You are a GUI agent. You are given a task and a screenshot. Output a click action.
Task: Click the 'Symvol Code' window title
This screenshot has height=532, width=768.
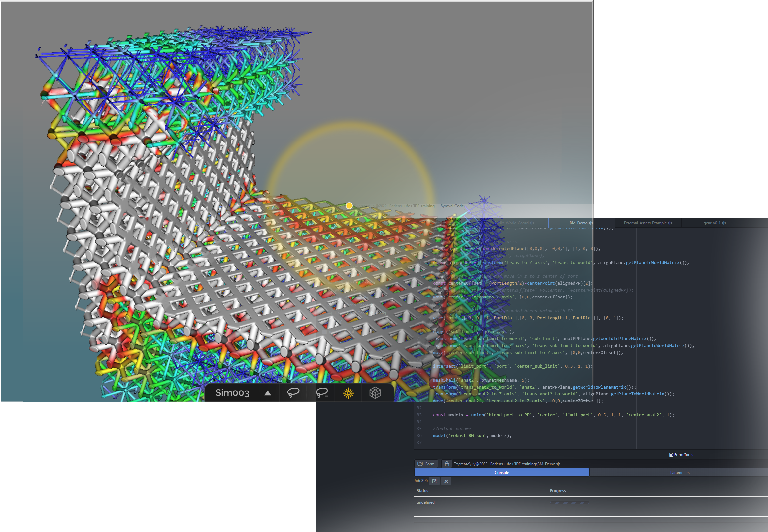[452, 206]
